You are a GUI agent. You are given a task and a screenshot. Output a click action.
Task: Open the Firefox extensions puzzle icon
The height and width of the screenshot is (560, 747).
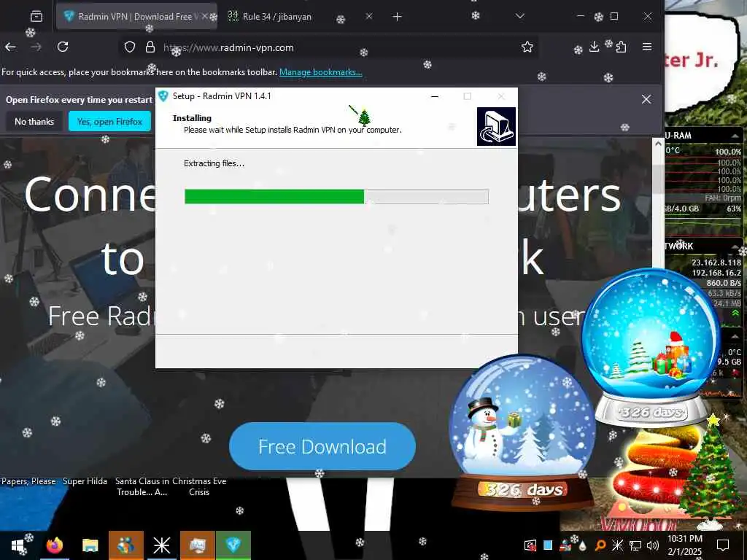point(621,47)
